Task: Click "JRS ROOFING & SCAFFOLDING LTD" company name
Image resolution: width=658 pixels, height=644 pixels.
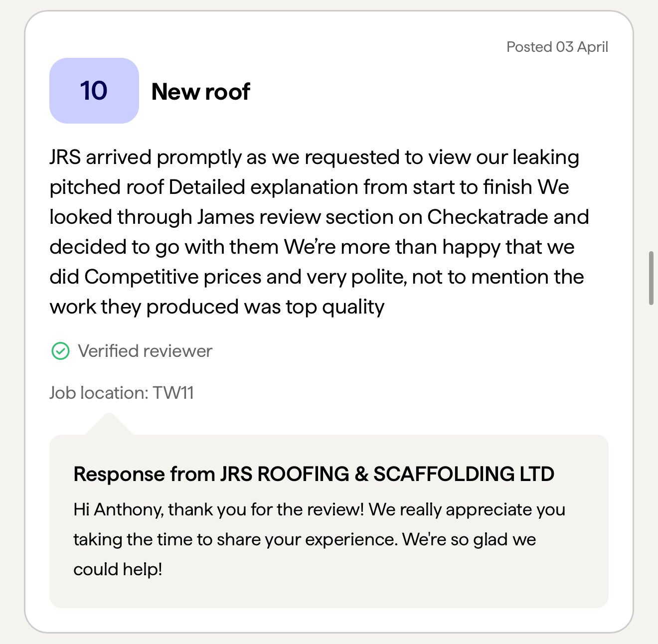Action: [387, 474]
